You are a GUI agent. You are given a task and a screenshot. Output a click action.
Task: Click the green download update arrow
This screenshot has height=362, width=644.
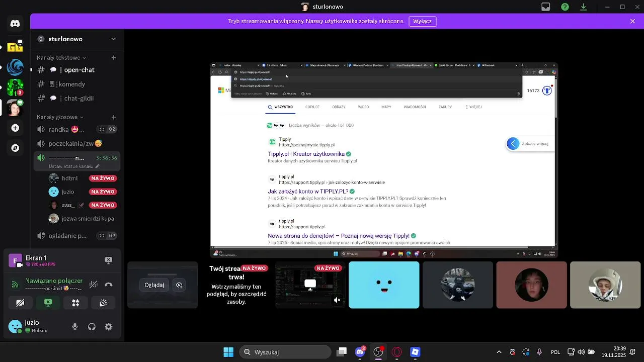[584, 7]
